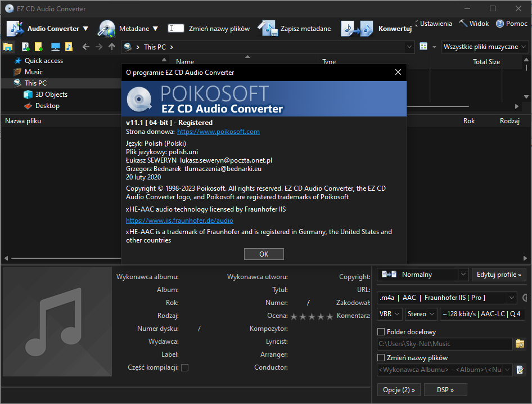Open the Stereo channels dropdown

pyautogui.click(x=432, y=314)
